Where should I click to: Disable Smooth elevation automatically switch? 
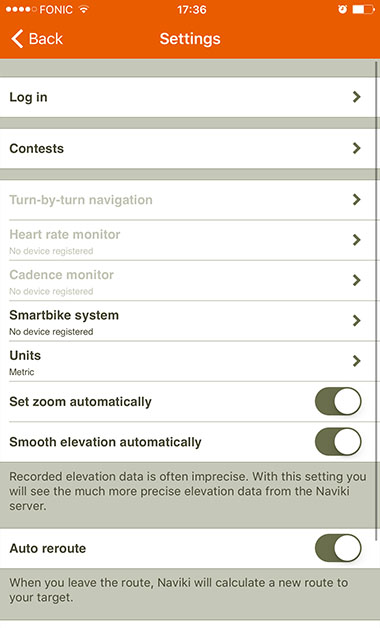338,442
